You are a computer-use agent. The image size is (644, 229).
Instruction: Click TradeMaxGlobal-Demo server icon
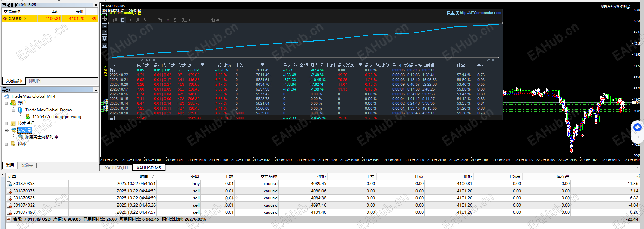[20, 110]
